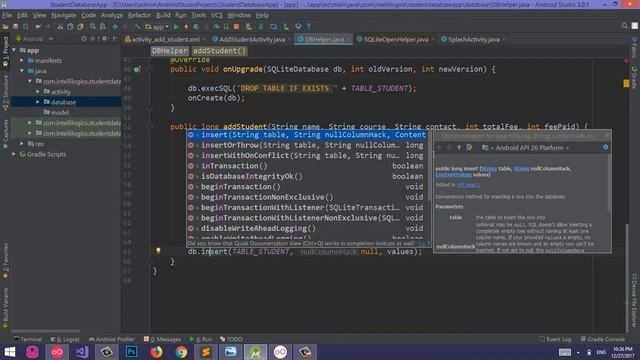Click the Project panel gear settings icon
The width and height of the screenshot is (640, 360).
(104, 38)
